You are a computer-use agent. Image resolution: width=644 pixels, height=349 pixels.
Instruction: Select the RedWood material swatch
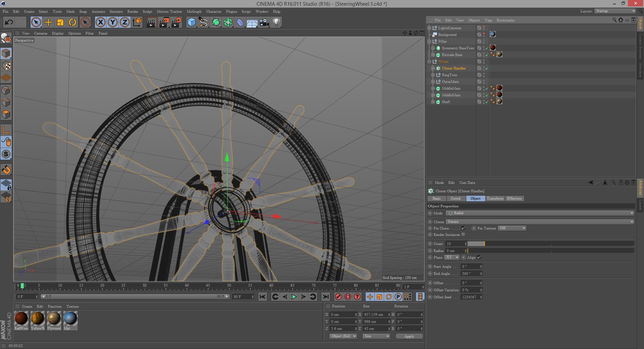pos(21,320)
